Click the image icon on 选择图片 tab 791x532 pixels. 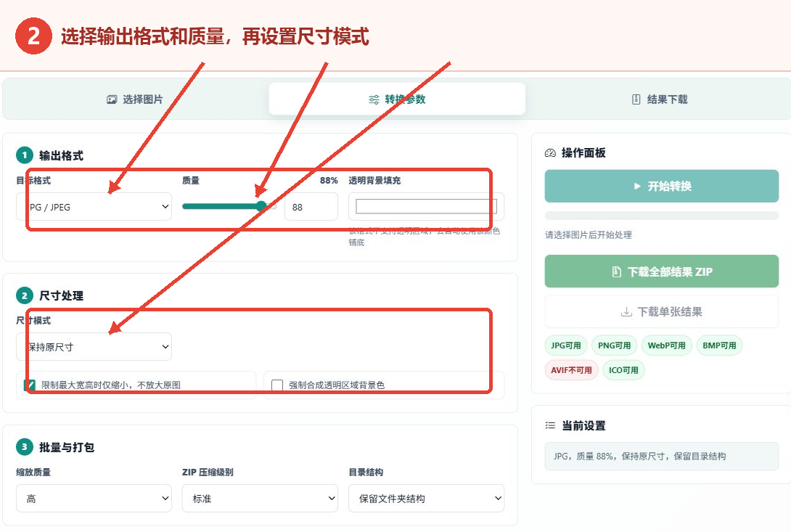point(112,99)
